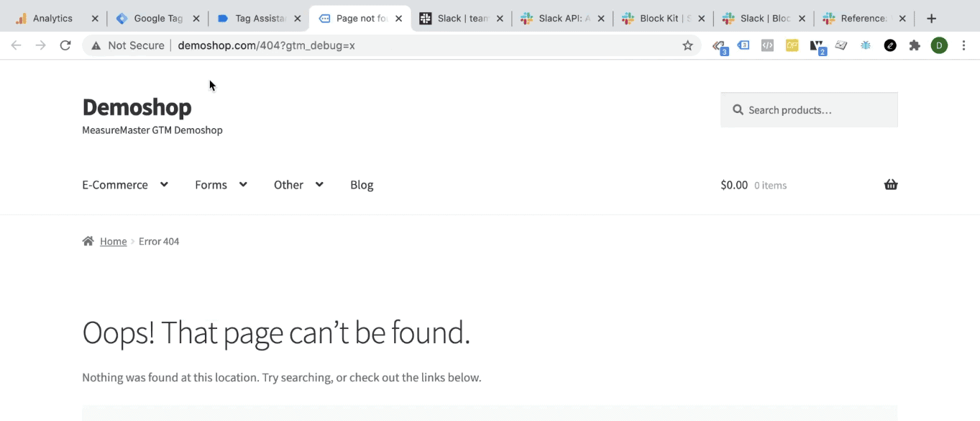Bookmark the page with the star icon
Viewport: 980px width, 421px height.
(687, 45)
